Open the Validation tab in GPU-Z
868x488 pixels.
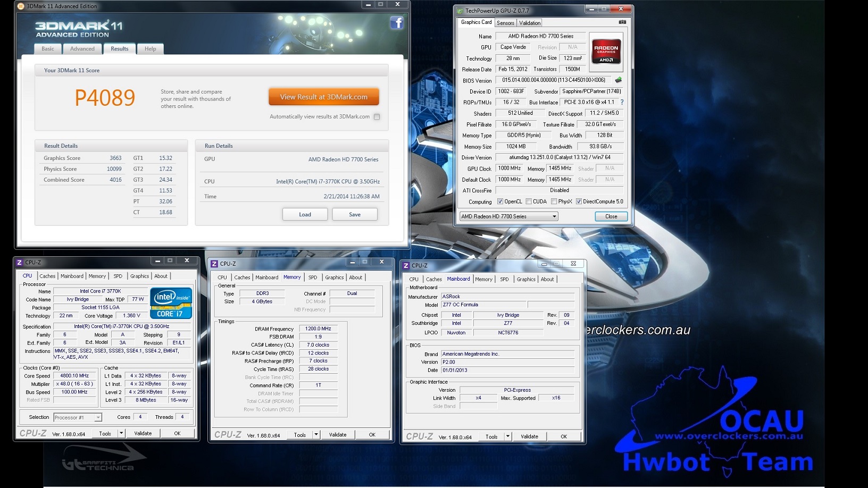(530, 23)
